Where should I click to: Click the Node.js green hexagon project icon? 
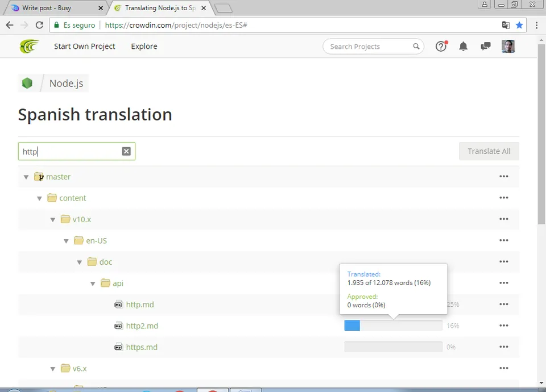(x=27, y=83)
